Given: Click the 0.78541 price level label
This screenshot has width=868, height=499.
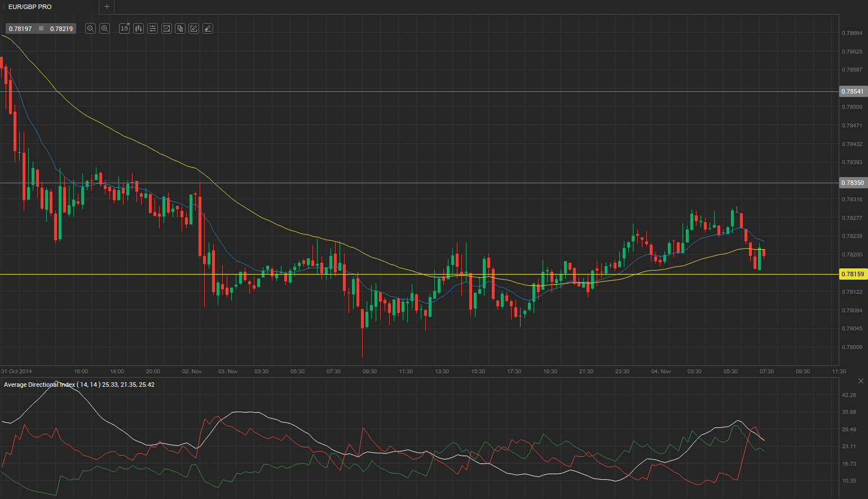Looking at the screenshot, I should click(x=853, y=91).
